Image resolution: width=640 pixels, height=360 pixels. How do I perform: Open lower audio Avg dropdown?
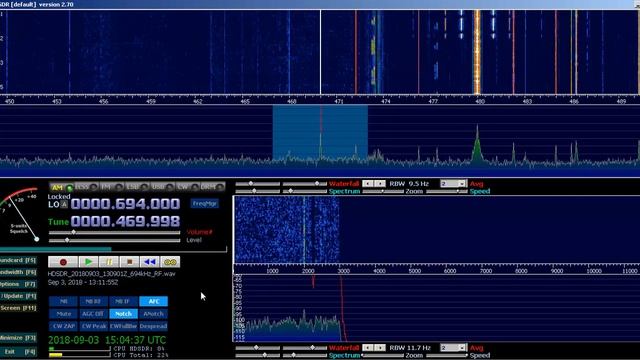453,348
